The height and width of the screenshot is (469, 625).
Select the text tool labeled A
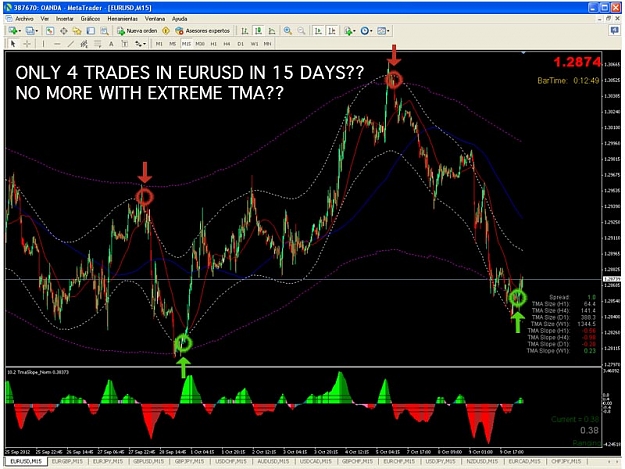click(x=111, y=44)
